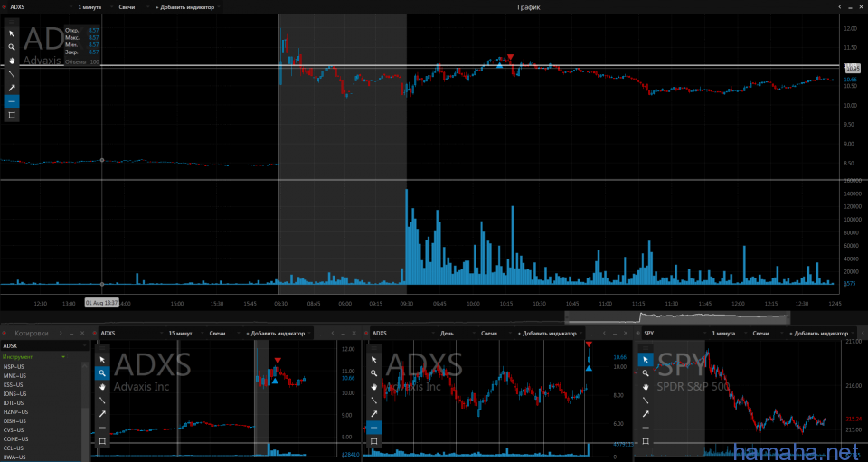868x462 pixels.
Task: Toggle the highlighted horizontal line tool in top chart
Action: click(12, 101)
